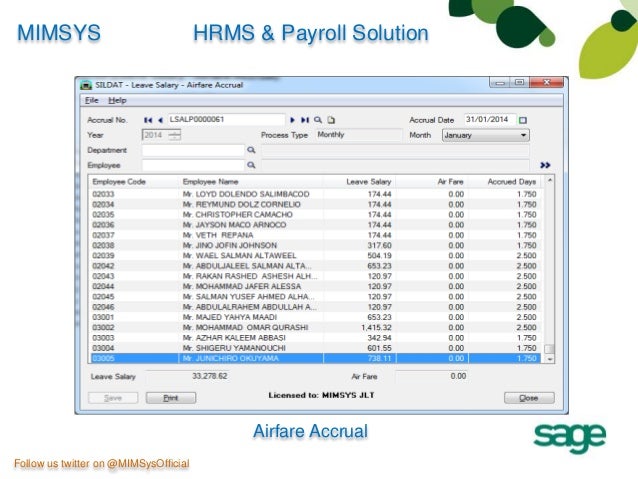
Task: Click the Year spinner control
Action: 175,135
